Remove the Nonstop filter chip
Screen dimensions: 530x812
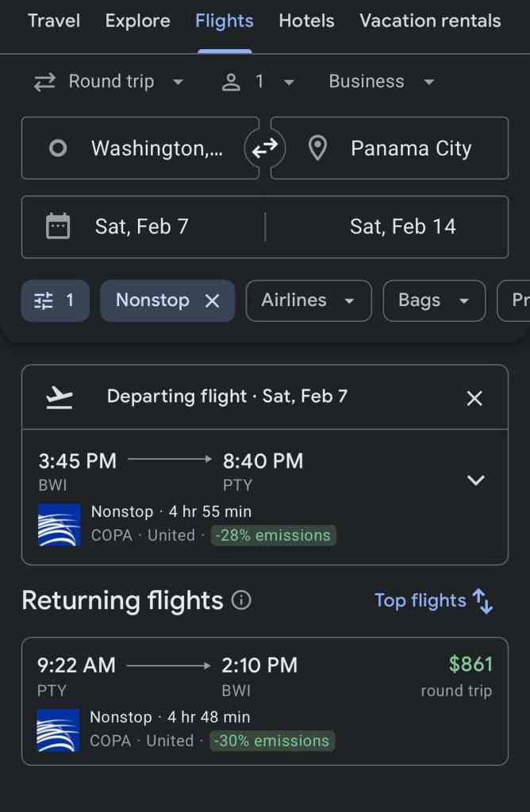point(212,301)
